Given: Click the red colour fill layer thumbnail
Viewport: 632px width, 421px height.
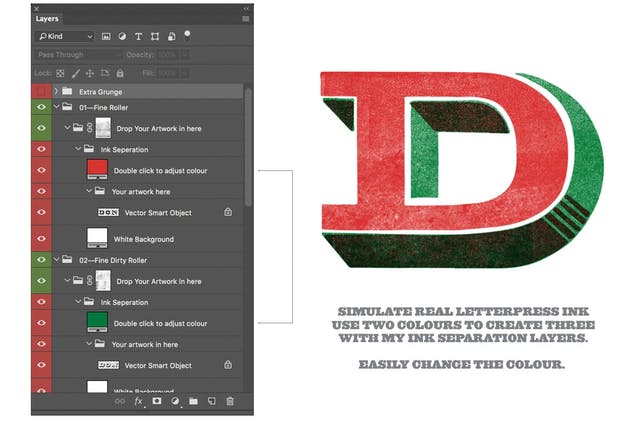Looking at the screenshot, I should 97,170.
